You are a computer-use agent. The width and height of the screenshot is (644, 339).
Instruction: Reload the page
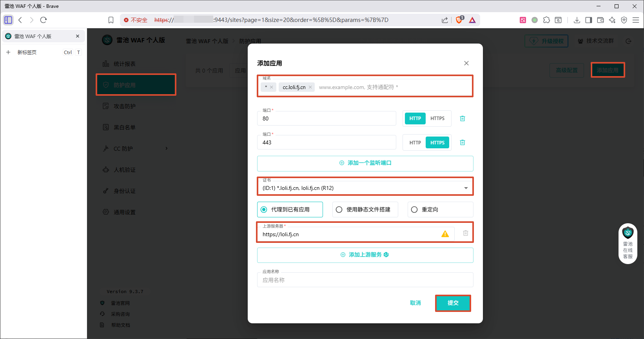click(x=44, y=20)
